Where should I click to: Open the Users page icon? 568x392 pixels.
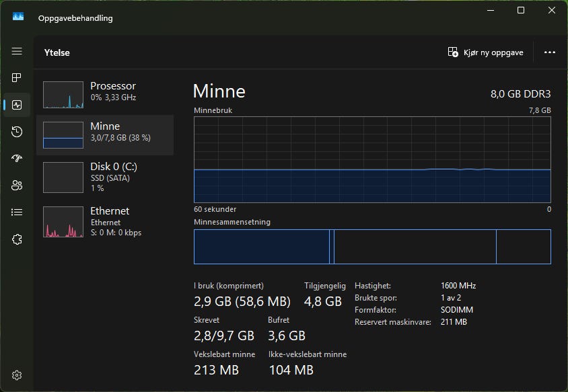tap(17, 186)
